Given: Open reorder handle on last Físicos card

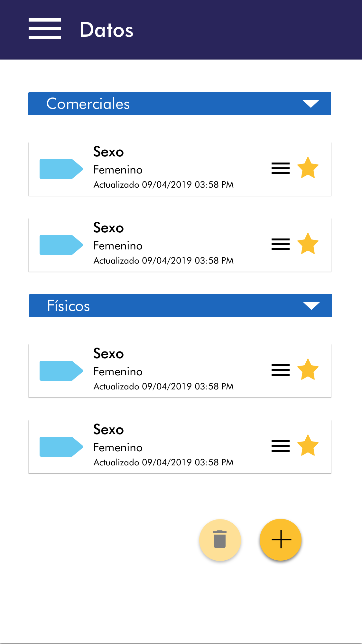Looking at the screenshot, I should [x=280, y=446].
